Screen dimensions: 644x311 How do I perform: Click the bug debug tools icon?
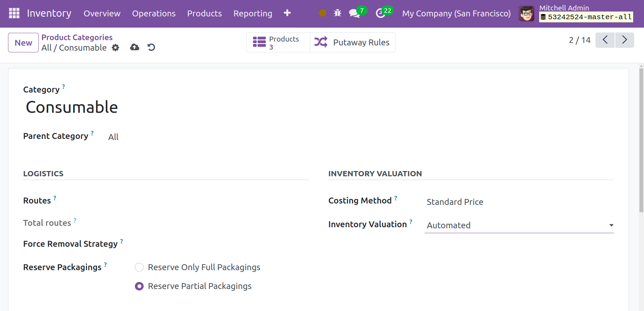point(337,13)
